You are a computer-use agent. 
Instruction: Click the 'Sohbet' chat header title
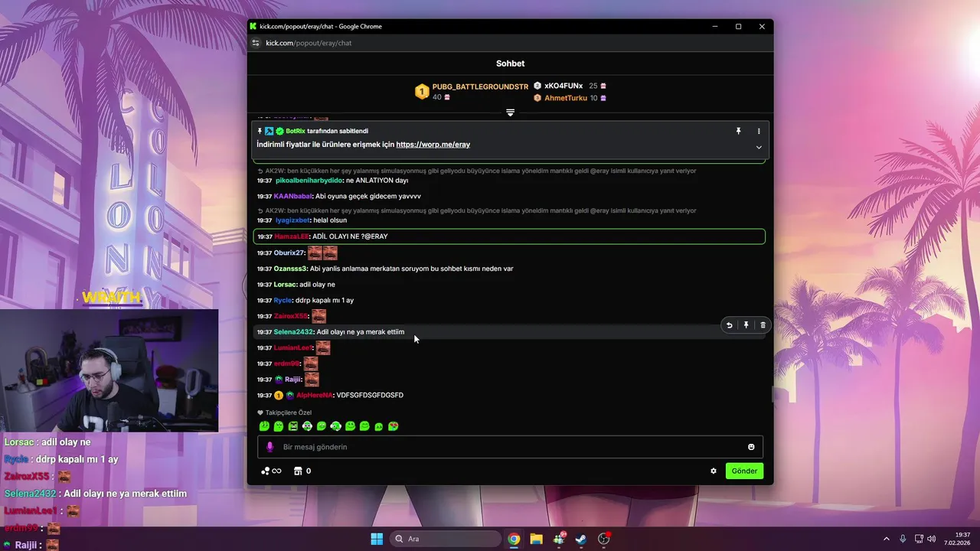[510, 64]
